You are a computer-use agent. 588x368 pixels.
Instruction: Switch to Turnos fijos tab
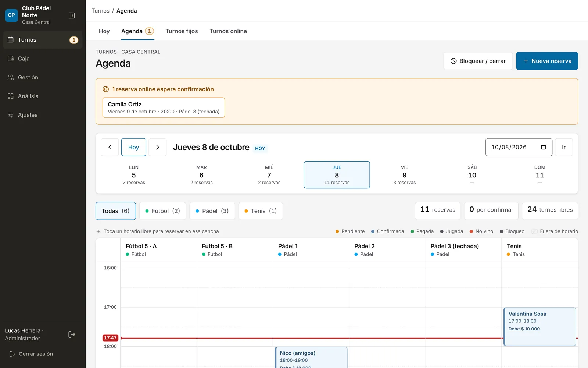pos(182,31)
